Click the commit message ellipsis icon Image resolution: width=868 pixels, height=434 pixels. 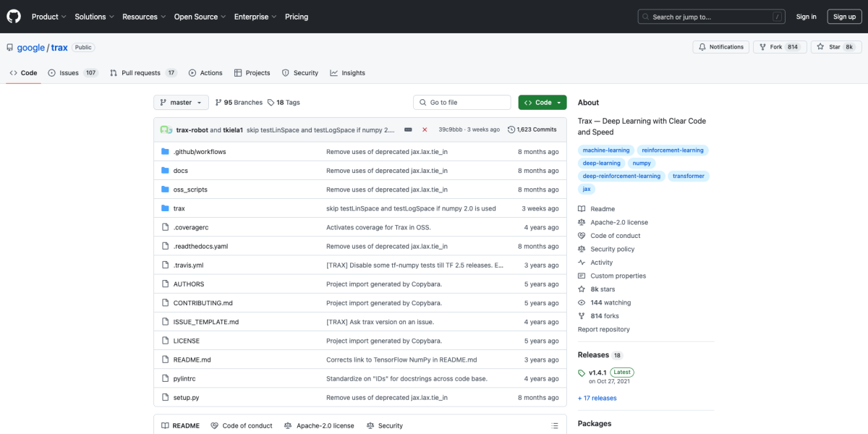[408, 129]
